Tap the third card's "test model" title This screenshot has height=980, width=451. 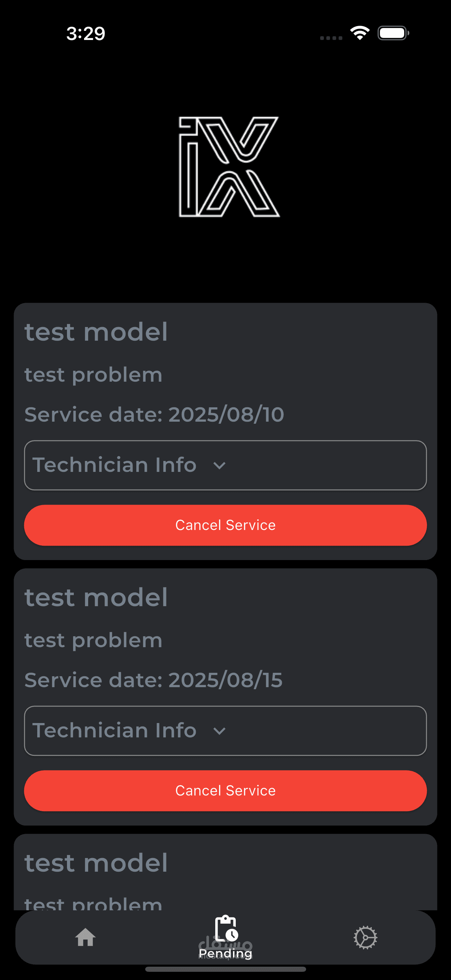click(x=96, y=863)
